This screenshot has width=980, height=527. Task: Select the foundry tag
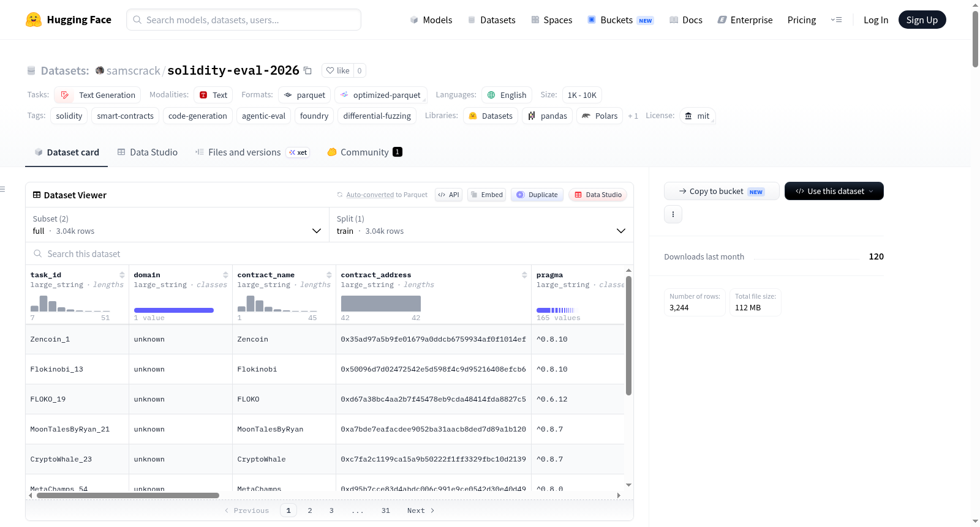[314, 116]
